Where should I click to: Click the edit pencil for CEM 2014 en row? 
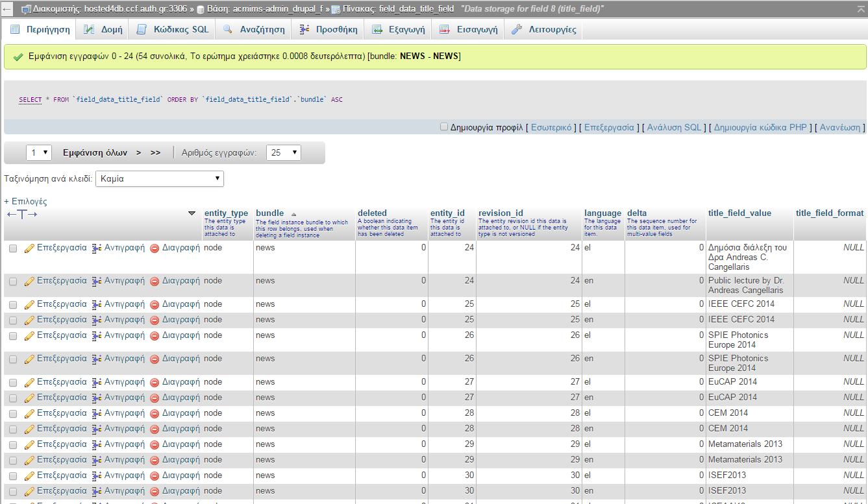point(29,429)
